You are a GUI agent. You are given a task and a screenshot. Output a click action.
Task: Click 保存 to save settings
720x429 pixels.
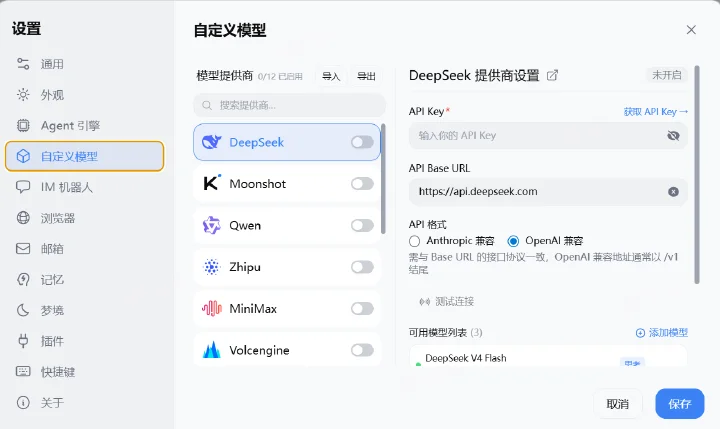tap(680, 404)
